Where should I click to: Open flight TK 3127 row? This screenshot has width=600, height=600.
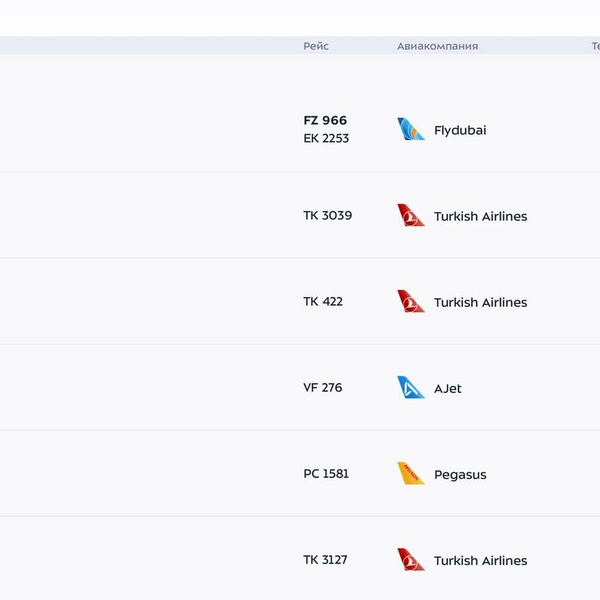click(x=325, y=560)
